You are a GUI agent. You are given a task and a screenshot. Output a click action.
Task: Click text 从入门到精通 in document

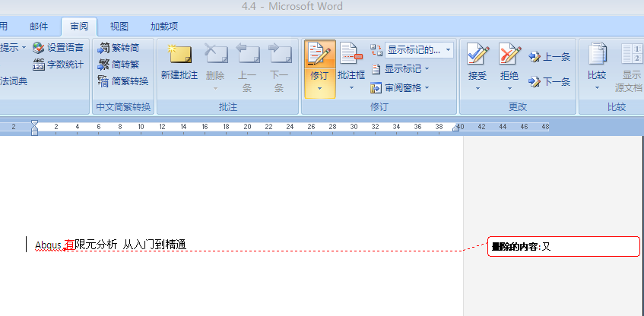[x=154, y=245]
